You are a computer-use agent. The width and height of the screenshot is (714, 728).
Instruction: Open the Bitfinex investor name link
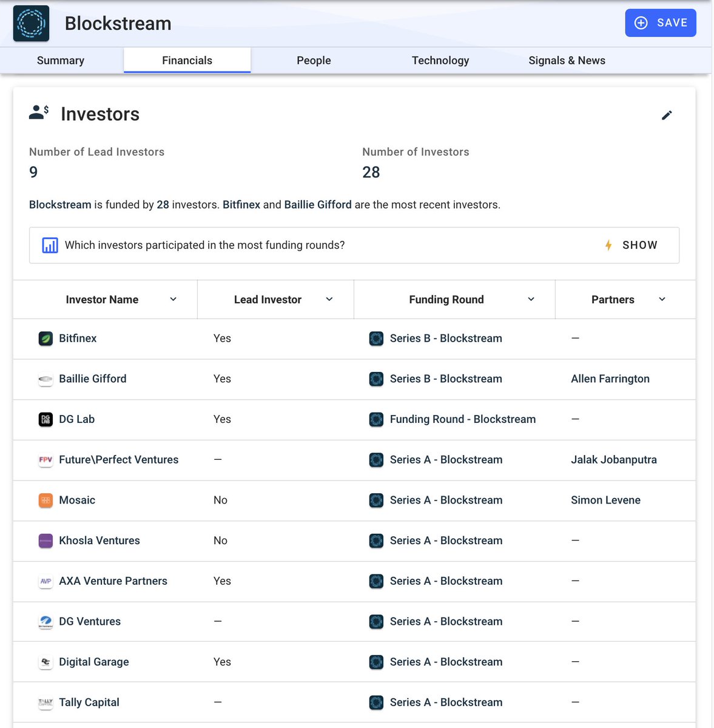[78, 339]
